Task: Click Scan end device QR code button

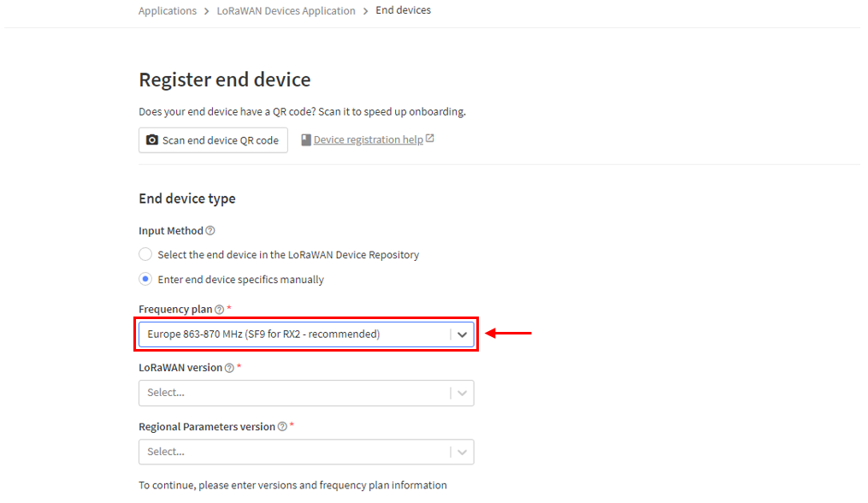Action: pyautogui.click(x=213, y=140)
